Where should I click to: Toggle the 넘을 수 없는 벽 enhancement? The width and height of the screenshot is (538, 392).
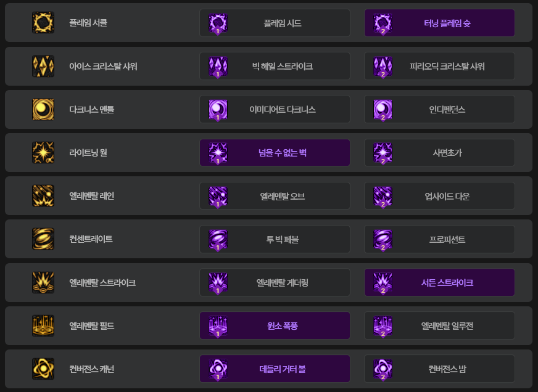pyautogui.click(x=275, y=152)
